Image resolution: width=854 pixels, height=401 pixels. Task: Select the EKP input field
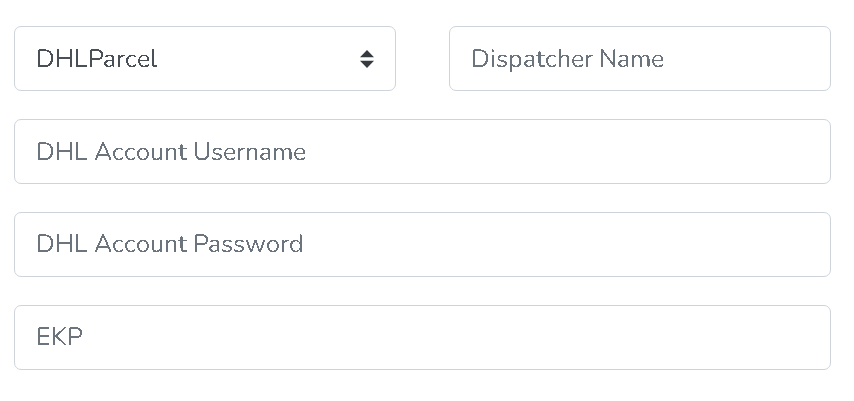tap(422, 338)
